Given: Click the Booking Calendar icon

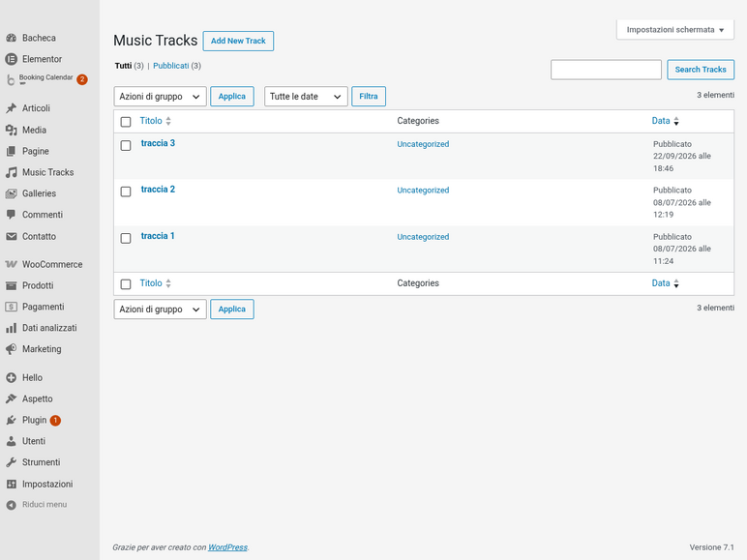Looking at the screenshot, I should coord(11,80).
